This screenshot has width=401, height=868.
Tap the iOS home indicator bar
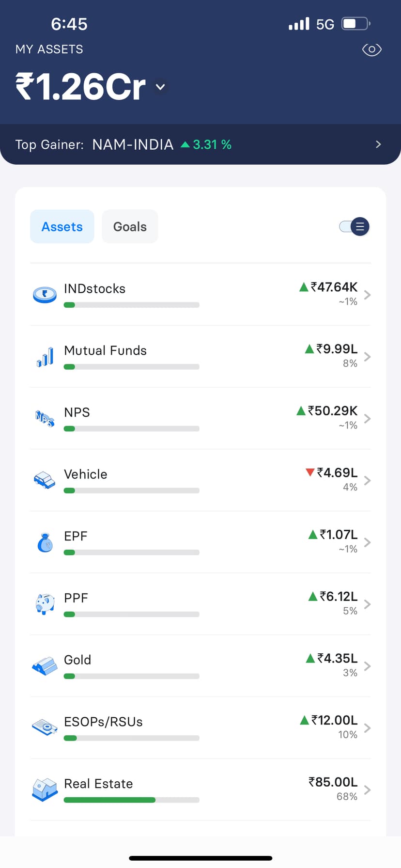200,858
